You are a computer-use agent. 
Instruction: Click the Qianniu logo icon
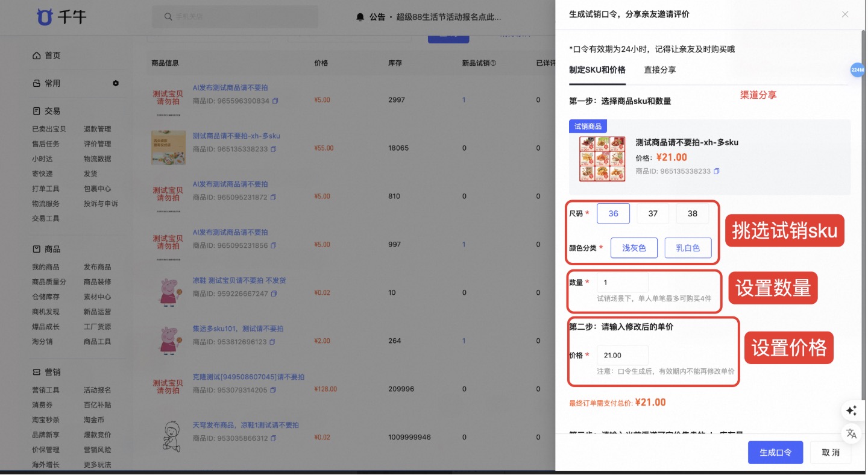pyautogui.click(x=45, y=16)
